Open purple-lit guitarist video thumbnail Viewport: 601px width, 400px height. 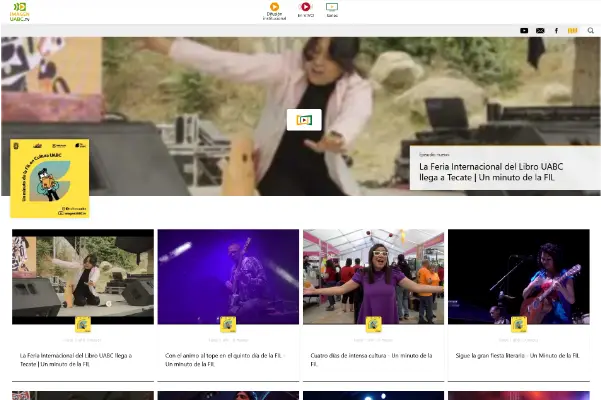click(228, 277)
